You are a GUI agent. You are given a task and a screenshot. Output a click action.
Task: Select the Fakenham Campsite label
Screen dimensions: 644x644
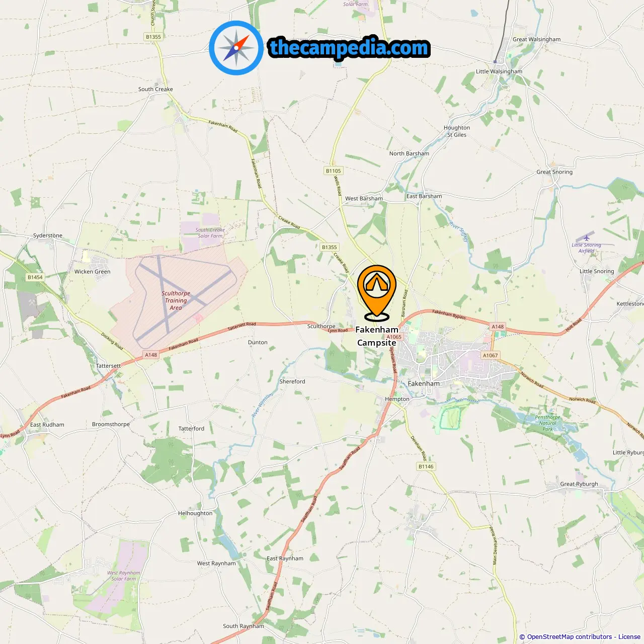click(377, 336)
